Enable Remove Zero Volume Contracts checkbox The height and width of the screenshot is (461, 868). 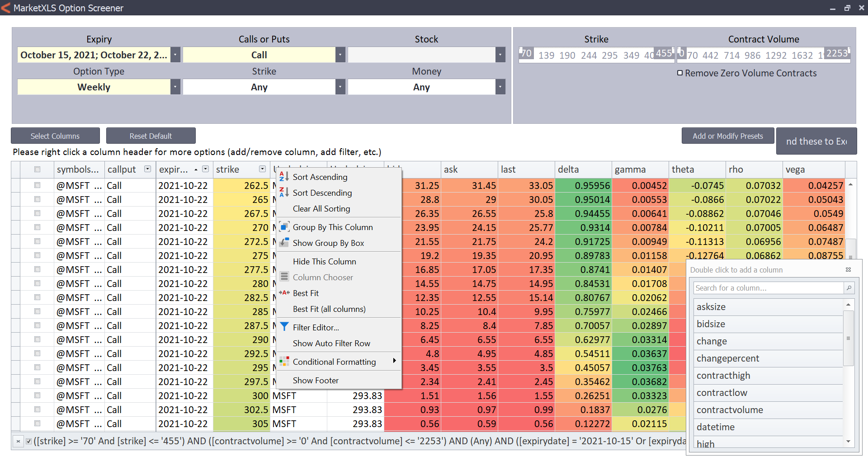click(680, 73)
